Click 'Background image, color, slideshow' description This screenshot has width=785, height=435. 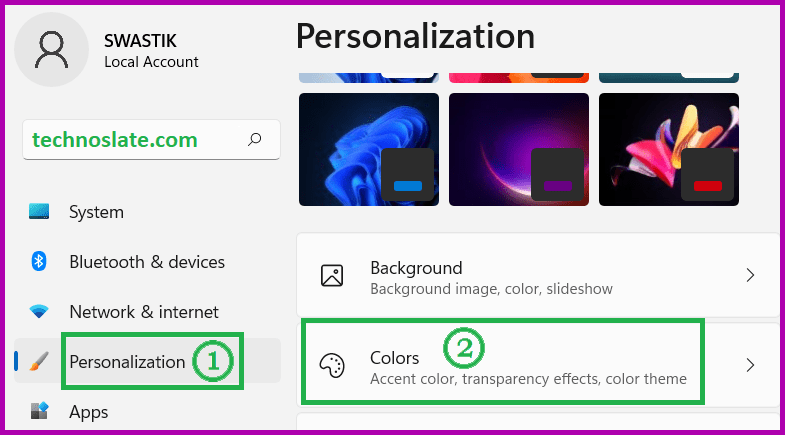[x=491, y=289]
